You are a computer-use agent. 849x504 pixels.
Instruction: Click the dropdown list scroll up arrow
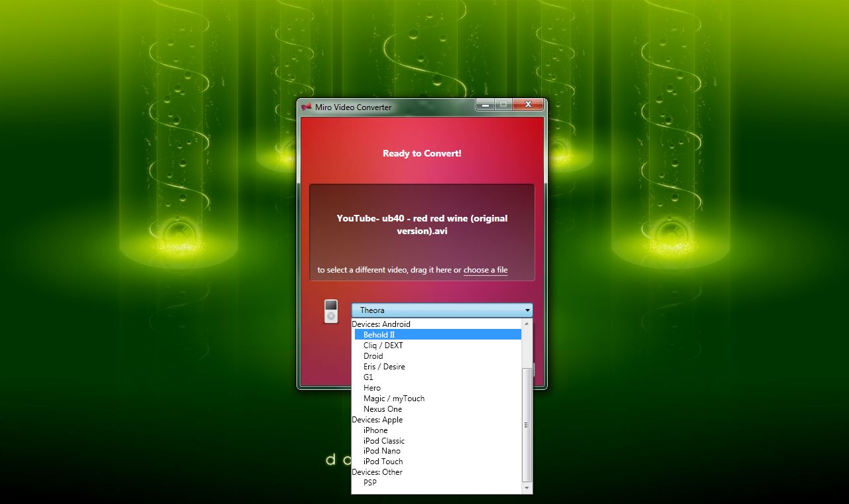pos(527,324)
